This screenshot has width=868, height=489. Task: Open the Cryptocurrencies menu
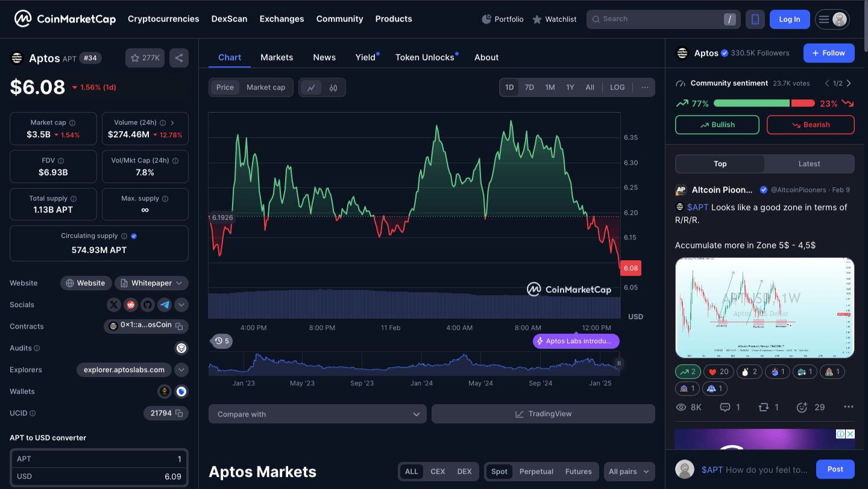click(x=163, y=19)
